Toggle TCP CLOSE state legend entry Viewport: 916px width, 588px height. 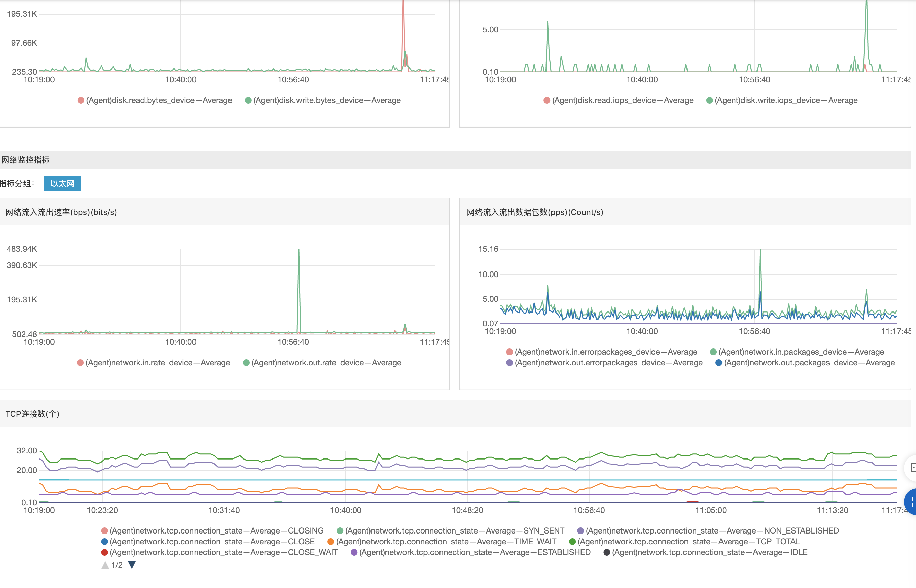[208, 542]
